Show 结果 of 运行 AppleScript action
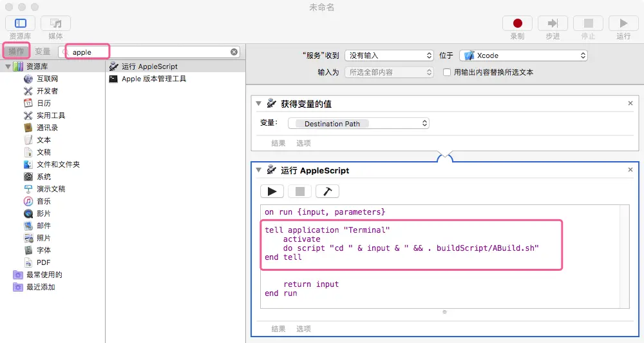644x343 pixels. click(x=278, y=329)
